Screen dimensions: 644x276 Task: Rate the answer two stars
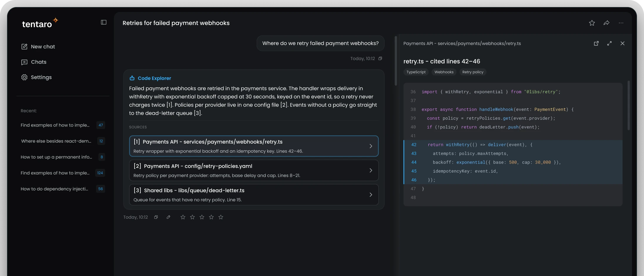pyautogui.click(x=192, y=217)
